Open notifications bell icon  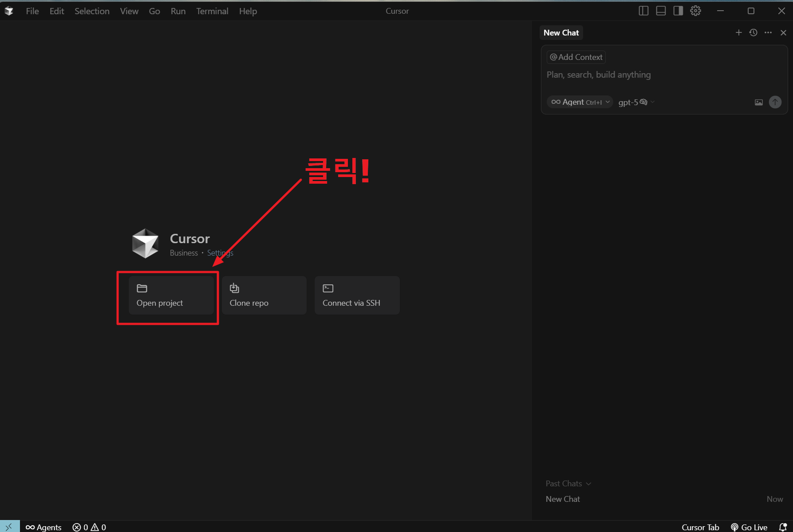coord(783,527)
